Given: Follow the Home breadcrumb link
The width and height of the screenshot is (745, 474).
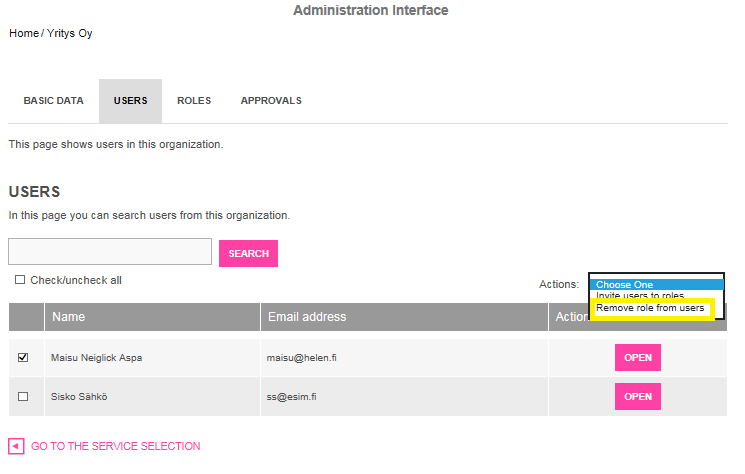Looking at the screenshot, I should click(23, 33).
